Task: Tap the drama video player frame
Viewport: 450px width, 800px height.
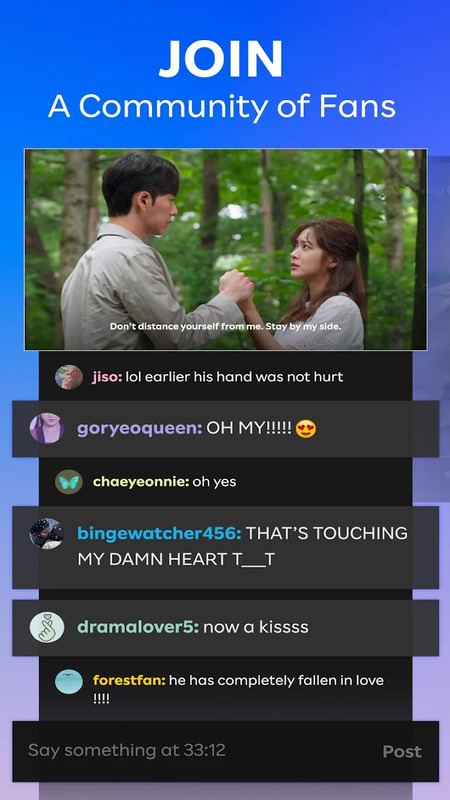Action: pos(226,249)
